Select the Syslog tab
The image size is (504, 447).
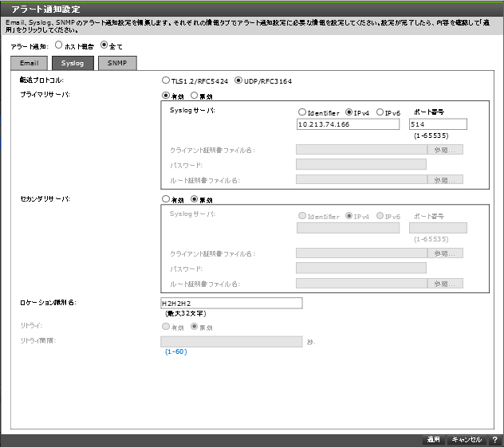(73, 63)
